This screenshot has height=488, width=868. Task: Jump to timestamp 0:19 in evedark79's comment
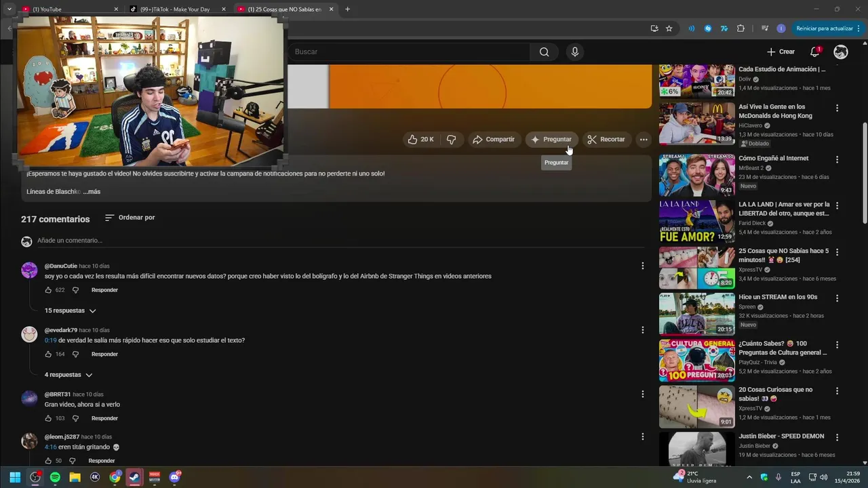click(x=50, y=340)
